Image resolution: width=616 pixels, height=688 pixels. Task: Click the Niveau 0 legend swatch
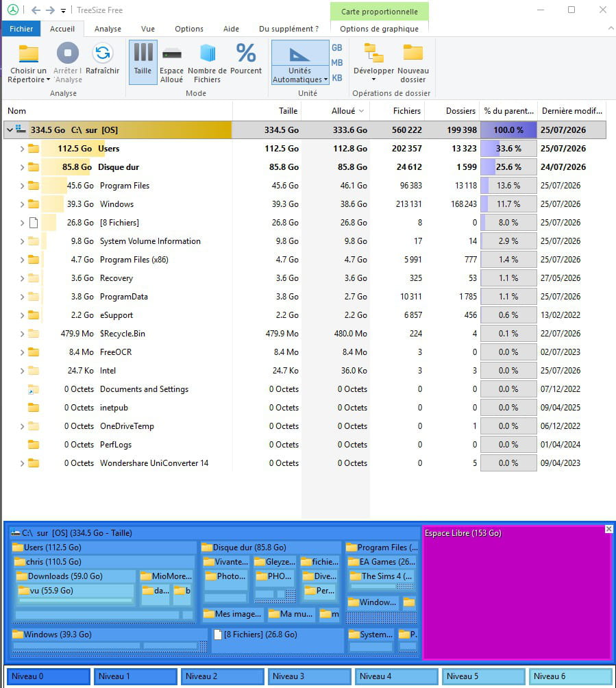tap(48, 676)
